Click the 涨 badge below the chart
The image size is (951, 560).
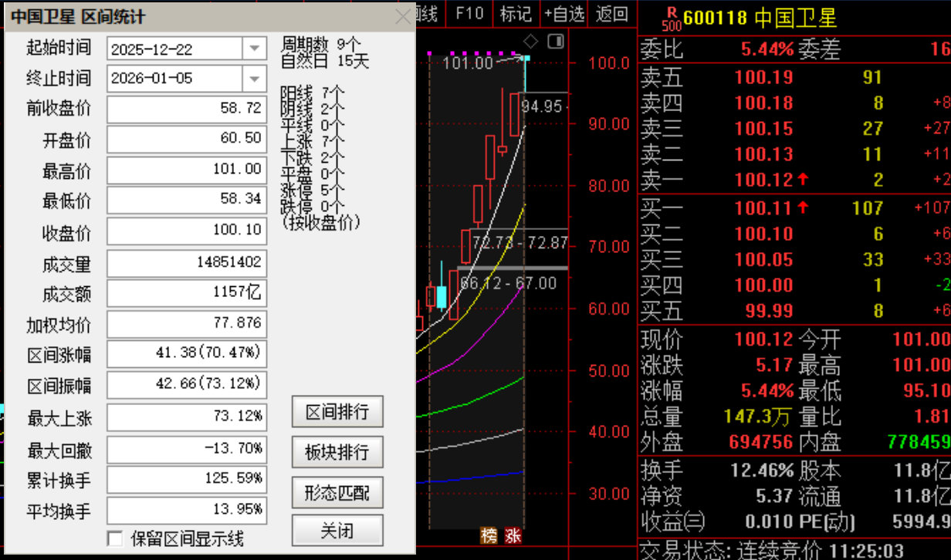(x=513, y=536)
